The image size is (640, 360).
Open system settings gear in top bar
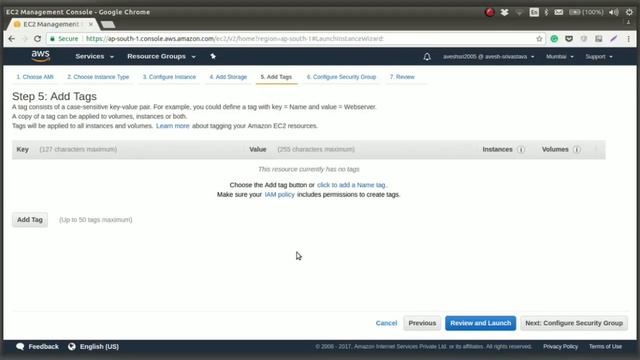tap(629, 12)
